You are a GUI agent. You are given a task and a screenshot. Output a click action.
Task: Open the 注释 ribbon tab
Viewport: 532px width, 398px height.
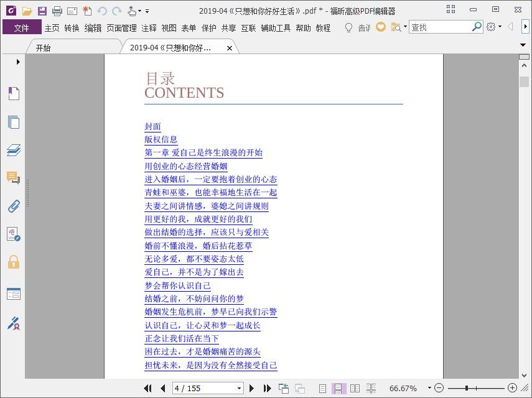[149, 28]
